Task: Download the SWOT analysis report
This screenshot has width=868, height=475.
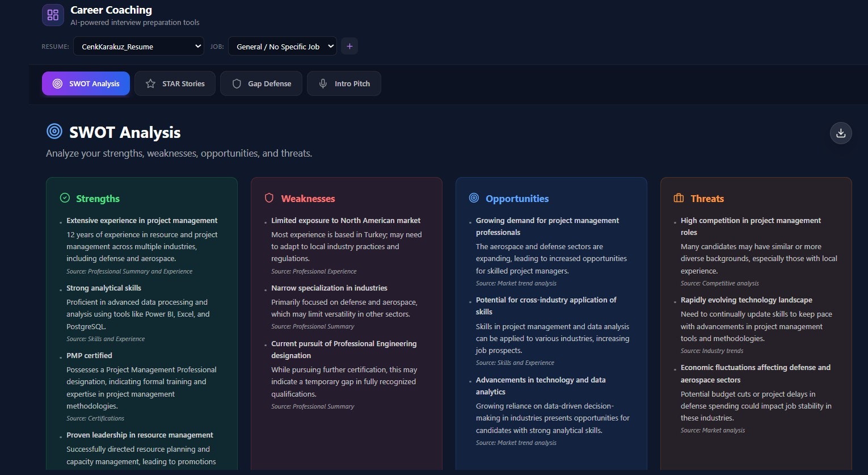Action: pos(841,133)
